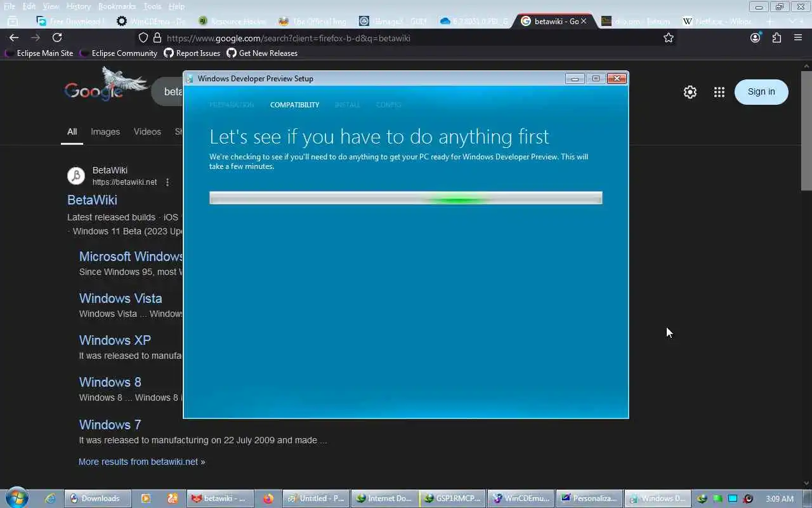Open Help menu in Firefox
The width and height of the screenshot is (812, 508).
click(176, 6)
